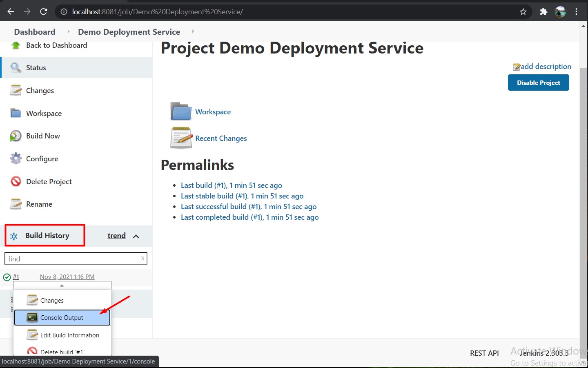The image size is (588, 368).
Task: Click the upward triangle in build context menu
Action: coord(62,285)
